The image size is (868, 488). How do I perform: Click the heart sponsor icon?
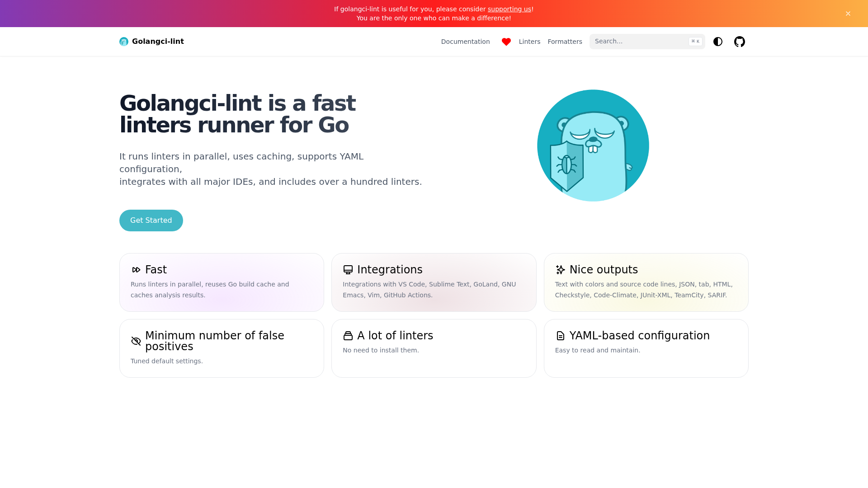click(x=506, y=42)
